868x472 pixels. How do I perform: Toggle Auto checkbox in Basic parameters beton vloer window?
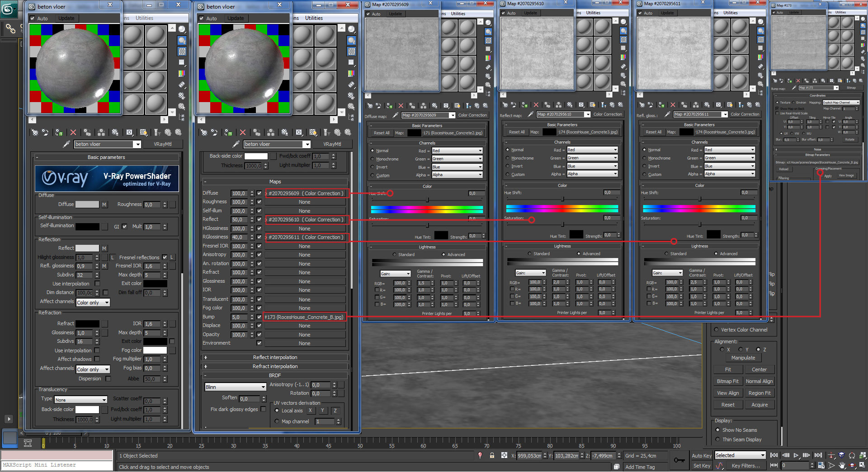pyautogui.click(x=32, y=19)
